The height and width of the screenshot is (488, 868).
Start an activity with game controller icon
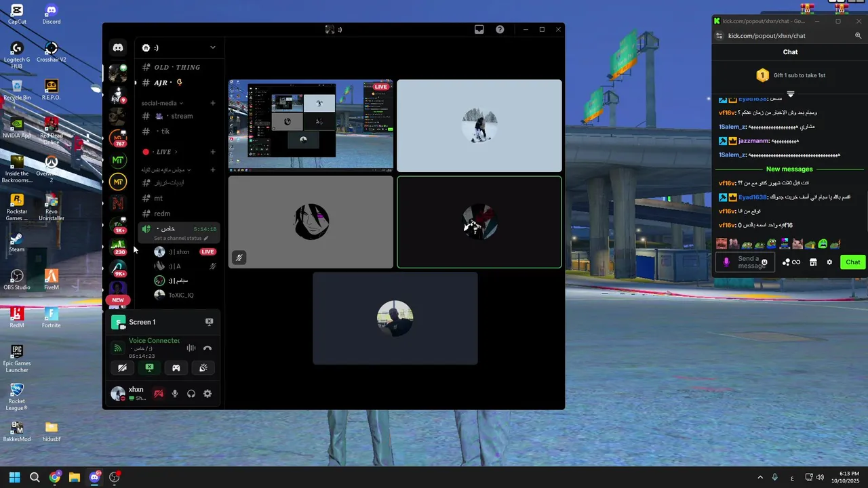(x=176, y=368)
